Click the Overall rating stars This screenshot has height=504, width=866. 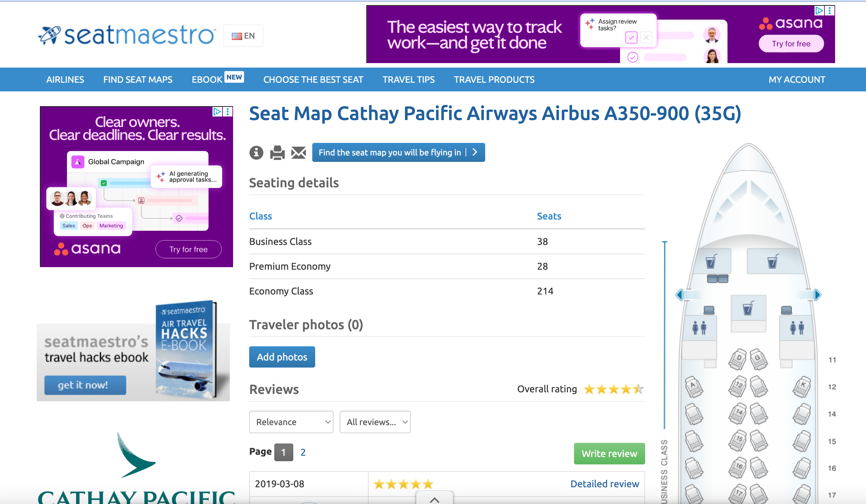[x=614, y=389]
